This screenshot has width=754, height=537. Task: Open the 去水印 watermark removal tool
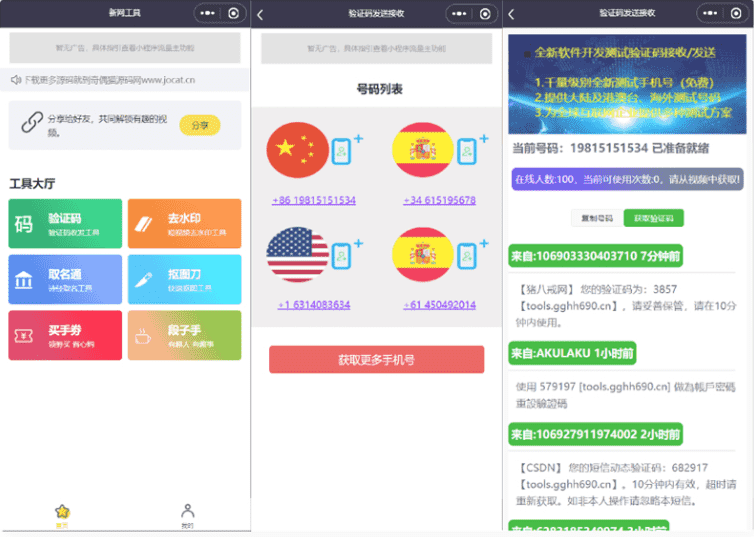pos(183,223)
